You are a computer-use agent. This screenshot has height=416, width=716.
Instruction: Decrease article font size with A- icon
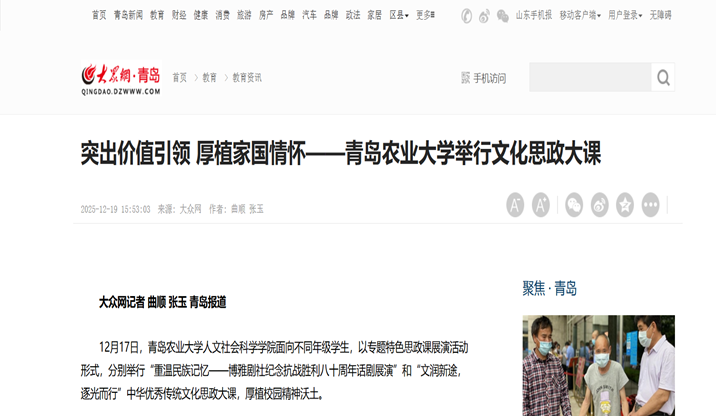click(515, 205)
